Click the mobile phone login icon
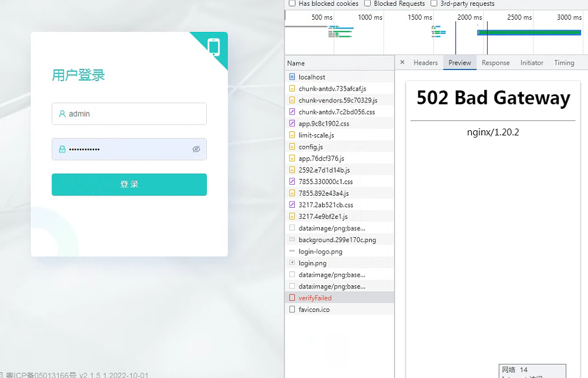Viewport: 588px width, 378px height. (214, 47)
